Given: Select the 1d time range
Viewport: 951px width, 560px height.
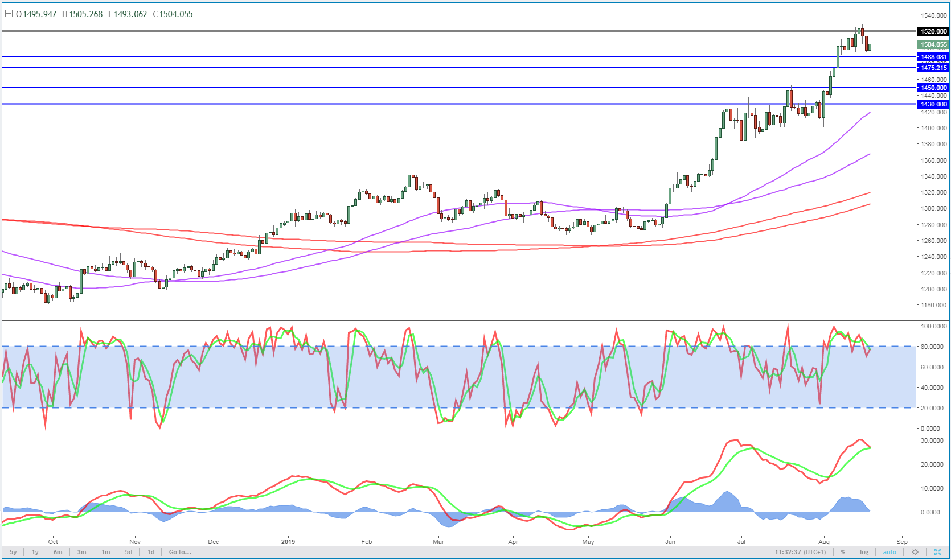Looking at the screenshot, I should coord(151,552).
